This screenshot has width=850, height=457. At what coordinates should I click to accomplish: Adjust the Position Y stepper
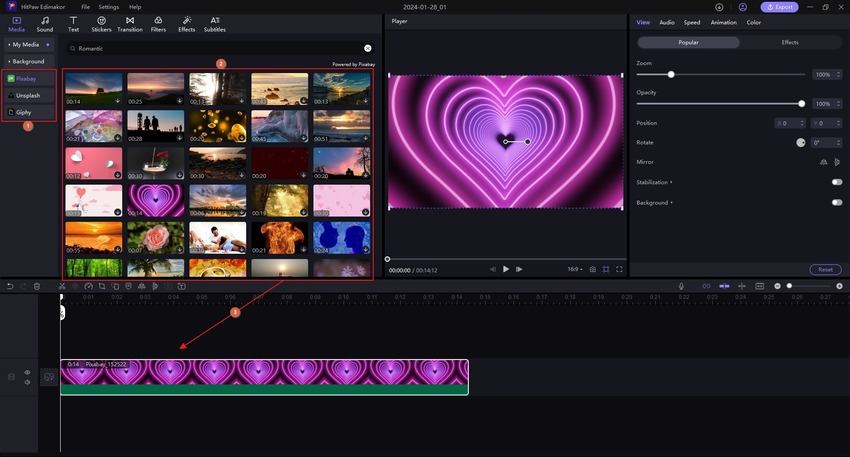click(839, 124)
